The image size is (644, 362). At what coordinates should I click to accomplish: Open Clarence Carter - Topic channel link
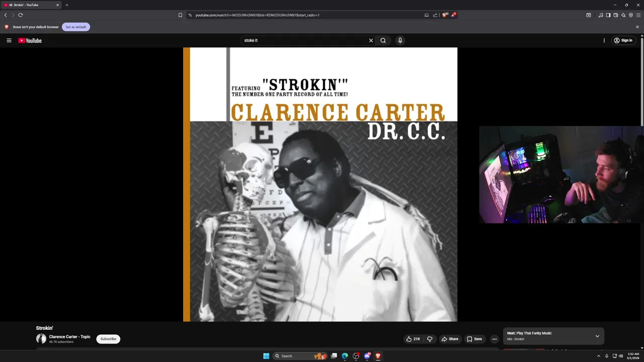69,337
